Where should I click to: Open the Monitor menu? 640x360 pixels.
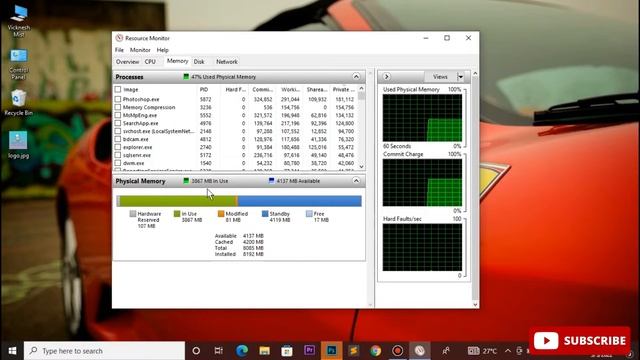click(140, 50)
